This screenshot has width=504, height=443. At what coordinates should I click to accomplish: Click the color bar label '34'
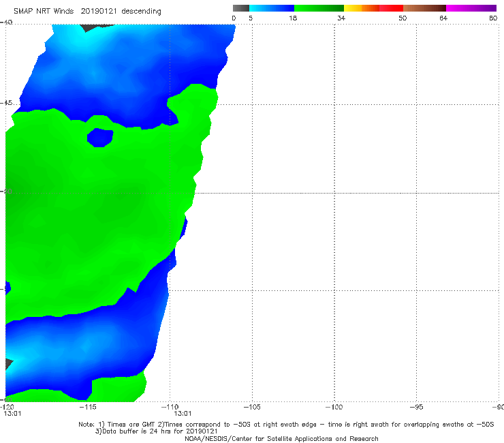click(341, 18)
